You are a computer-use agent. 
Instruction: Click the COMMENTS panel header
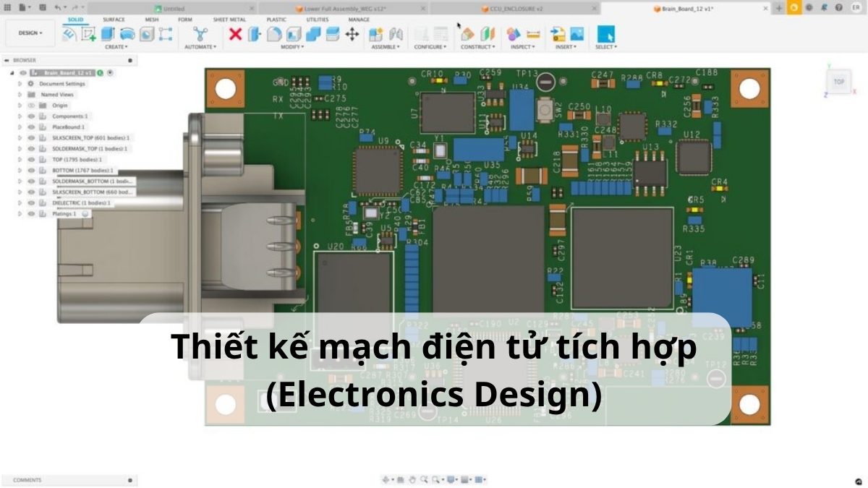(x=69, y=480)
